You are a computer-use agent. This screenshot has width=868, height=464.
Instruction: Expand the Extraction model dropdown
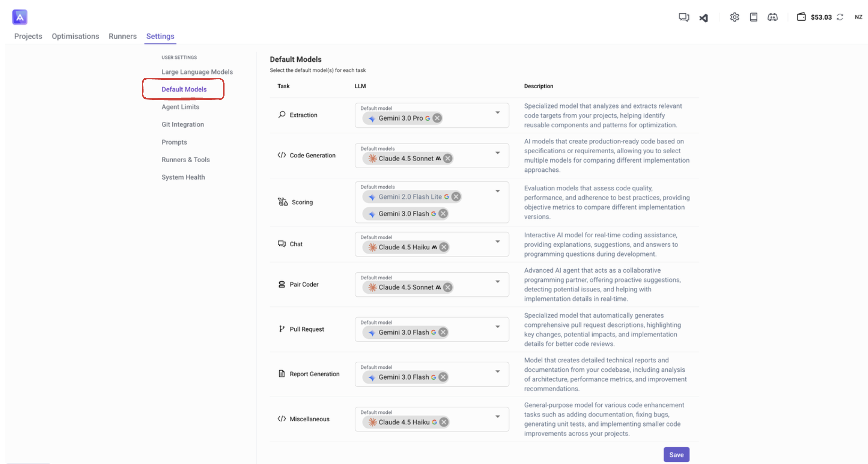498,113
